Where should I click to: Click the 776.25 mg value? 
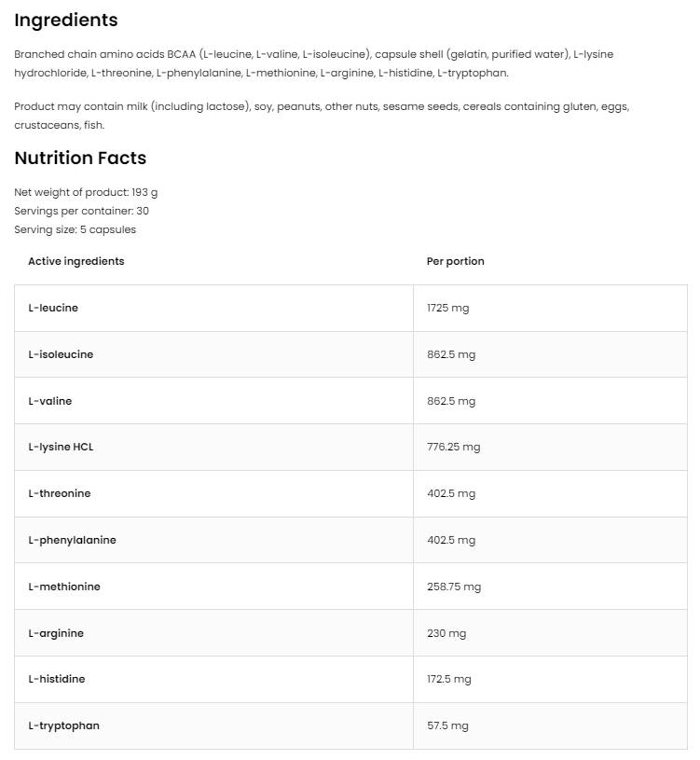coord(453,447)
